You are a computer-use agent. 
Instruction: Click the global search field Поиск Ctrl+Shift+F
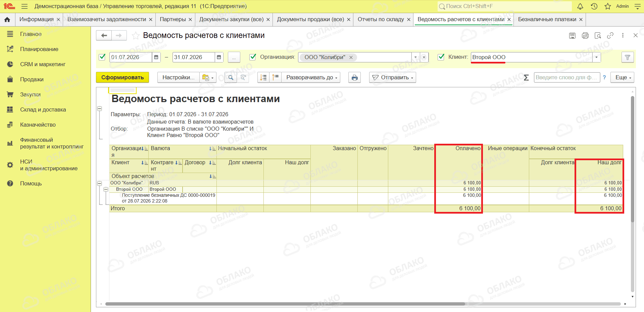(x=505, y=6)
